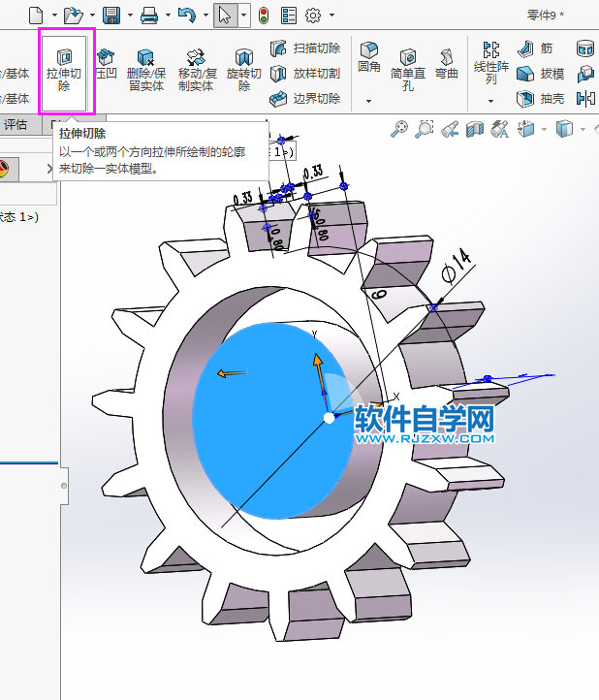
Task: Click the Undo arrow icon
Action: tap(187, 16)
